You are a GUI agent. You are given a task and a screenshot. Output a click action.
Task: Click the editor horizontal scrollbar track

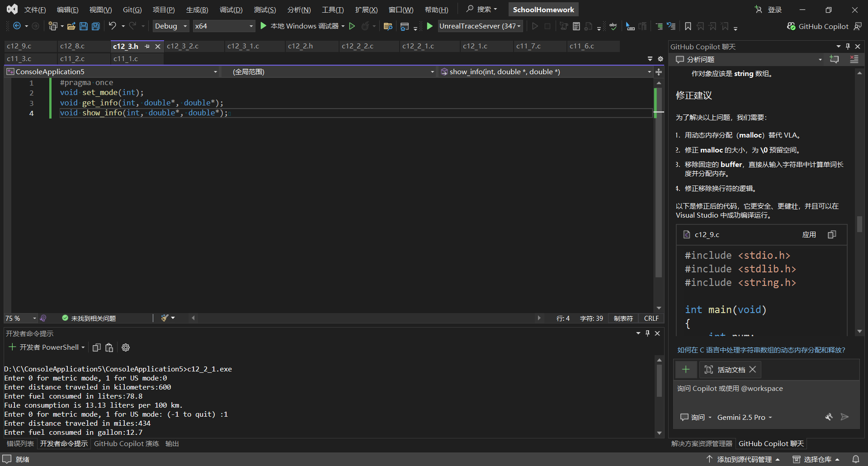coord(366,318)
